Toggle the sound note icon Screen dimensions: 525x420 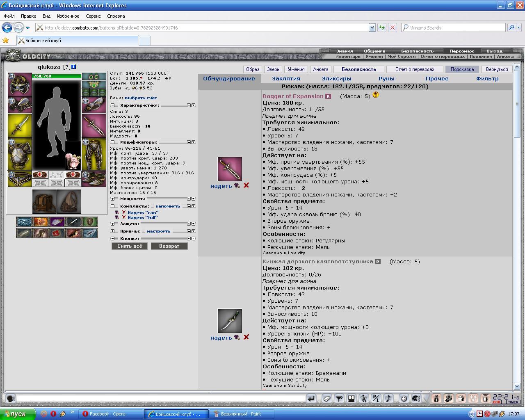pos(388,398)
